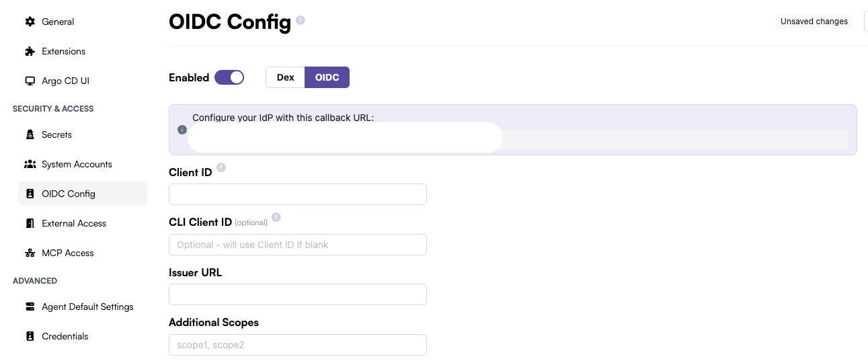Open the Extensions page

[x=83, y=51]
